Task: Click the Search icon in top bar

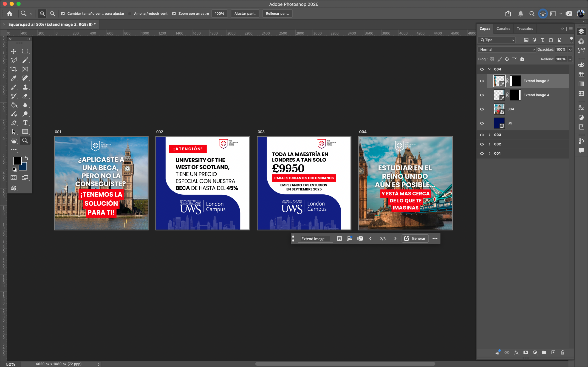Action: click(532, 14)
